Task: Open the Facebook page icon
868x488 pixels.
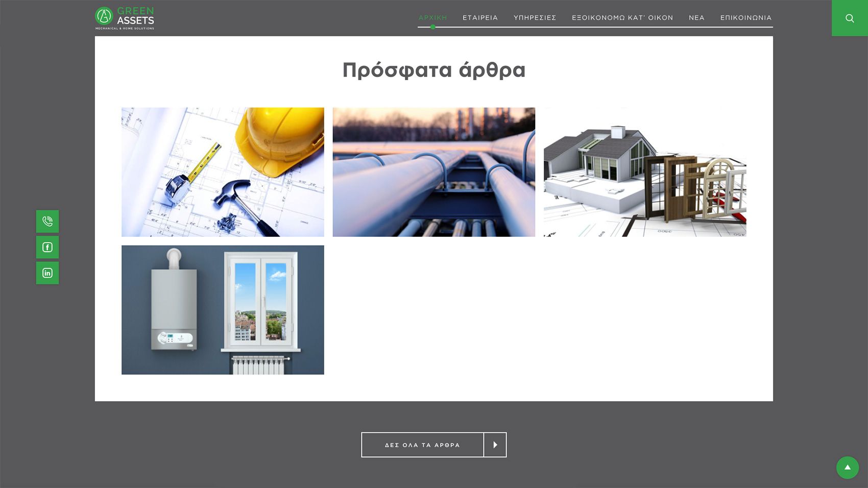Action: (47, 248)
